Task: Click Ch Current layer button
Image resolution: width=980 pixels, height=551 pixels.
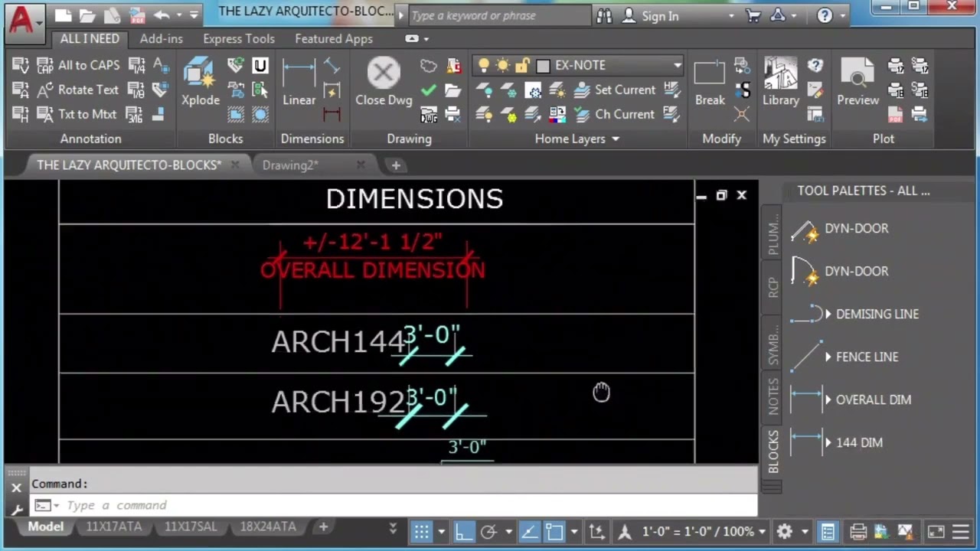Action: [x=615, y=114]
